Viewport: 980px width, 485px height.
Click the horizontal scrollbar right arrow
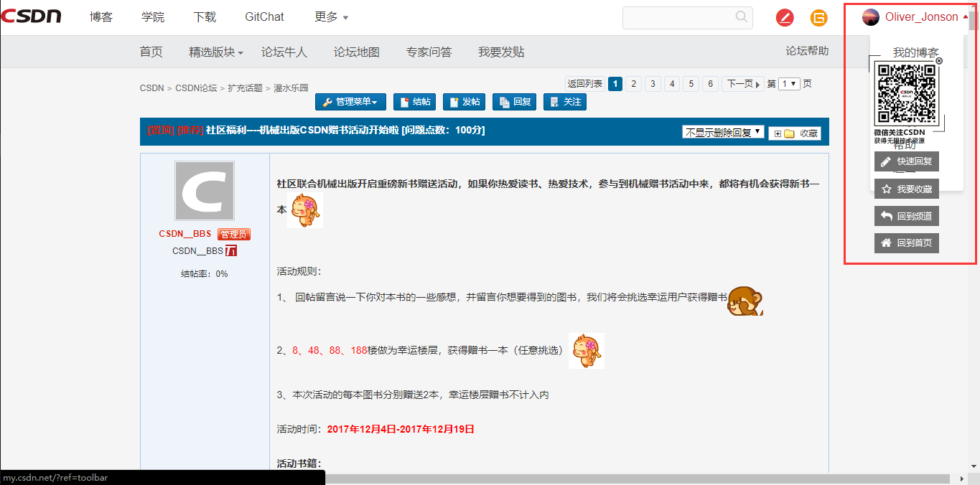pyautogui.click(x=962, y=479)
